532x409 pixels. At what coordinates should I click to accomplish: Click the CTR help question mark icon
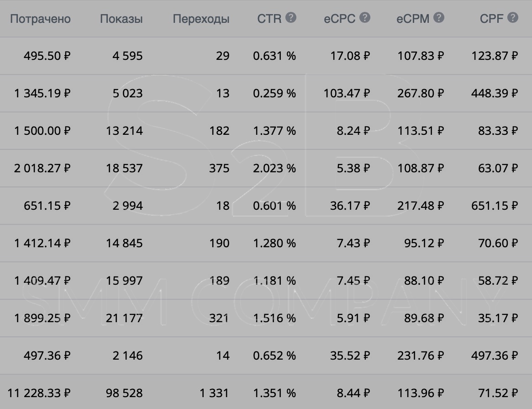click(291, 18)
